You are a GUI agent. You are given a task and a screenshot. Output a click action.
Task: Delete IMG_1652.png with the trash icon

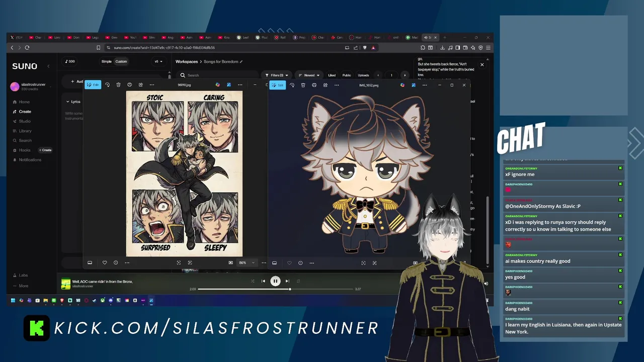(x=303, y=85)
